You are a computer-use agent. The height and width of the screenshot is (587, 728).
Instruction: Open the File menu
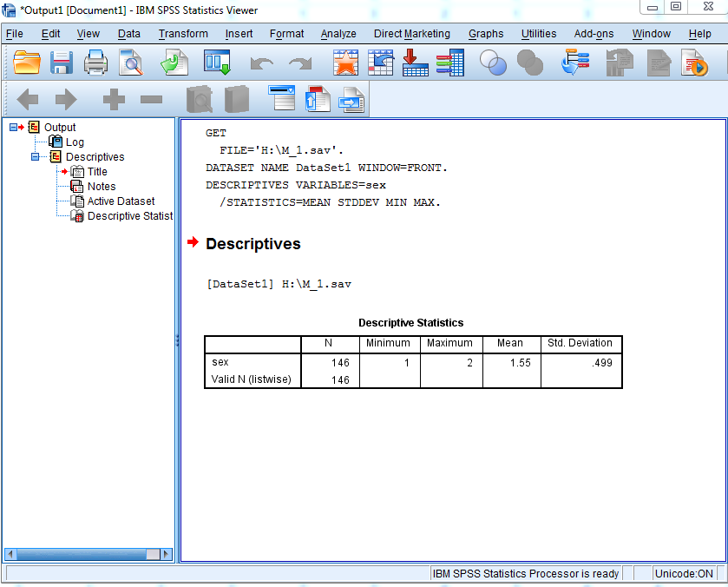15,34
